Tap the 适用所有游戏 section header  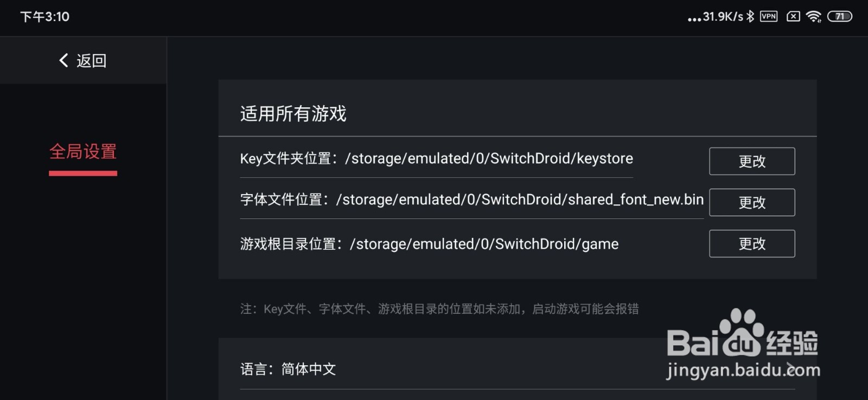coord(293,114)
